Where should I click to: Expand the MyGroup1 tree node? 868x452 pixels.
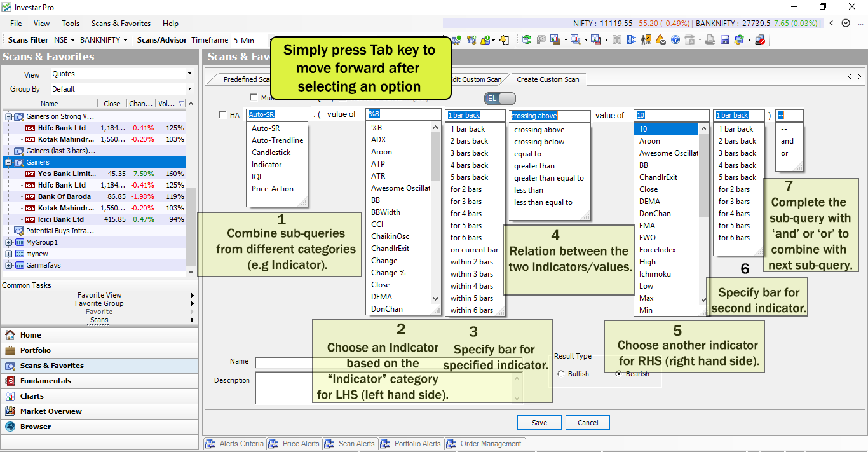(9, 242)
